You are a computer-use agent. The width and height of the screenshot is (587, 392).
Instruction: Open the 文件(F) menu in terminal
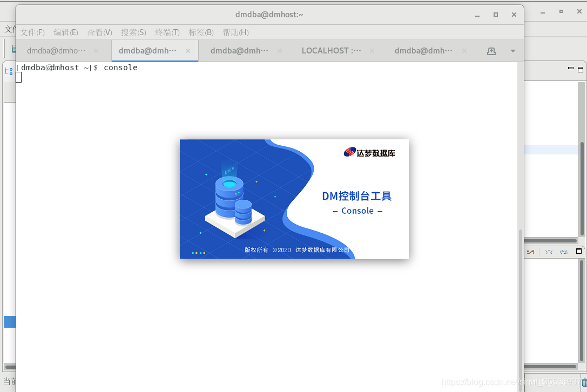tap(32, 32)
